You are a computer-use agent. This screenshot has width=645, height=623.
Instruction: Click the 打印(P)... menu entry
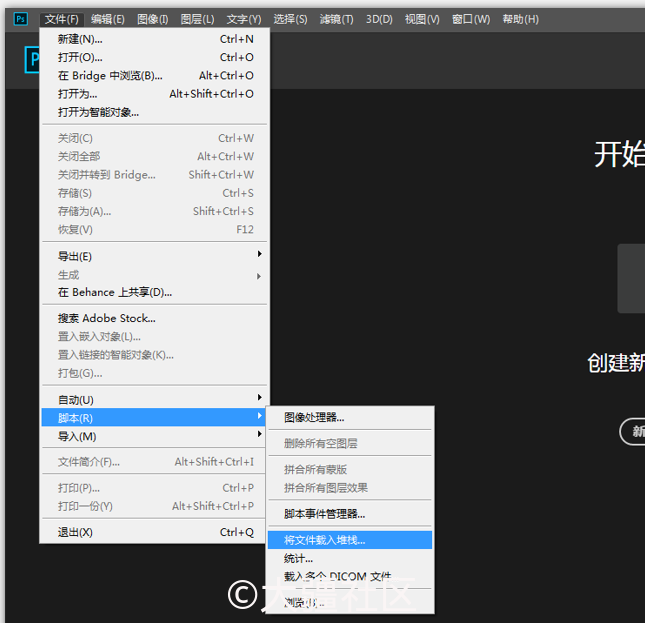pos(155,488)
